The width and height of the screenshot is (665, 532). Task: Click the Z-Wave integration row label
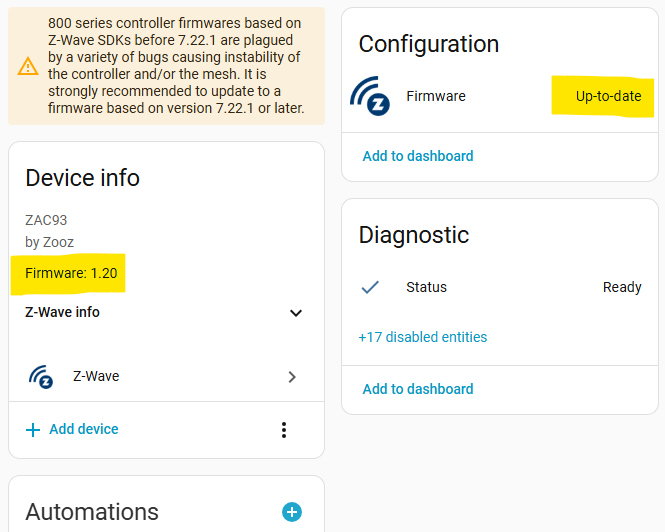pos(96,377)
